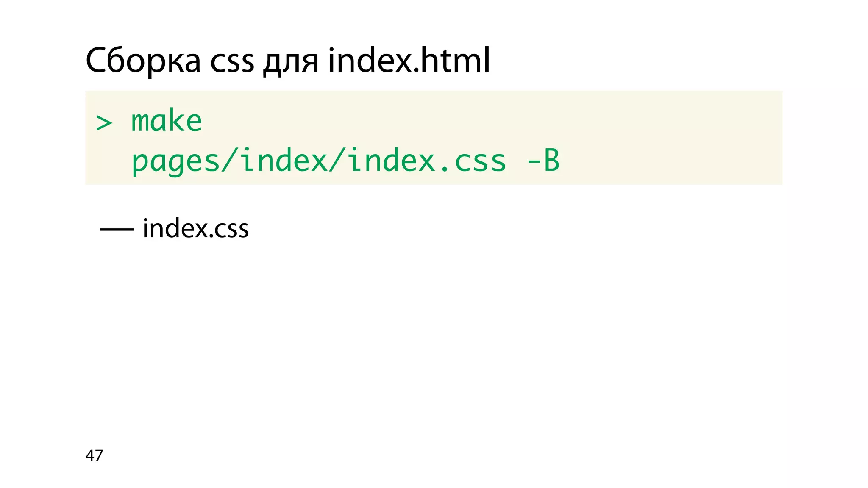Click the slide number 47
This screenshot has width=868, height=488.
[94, 456]
